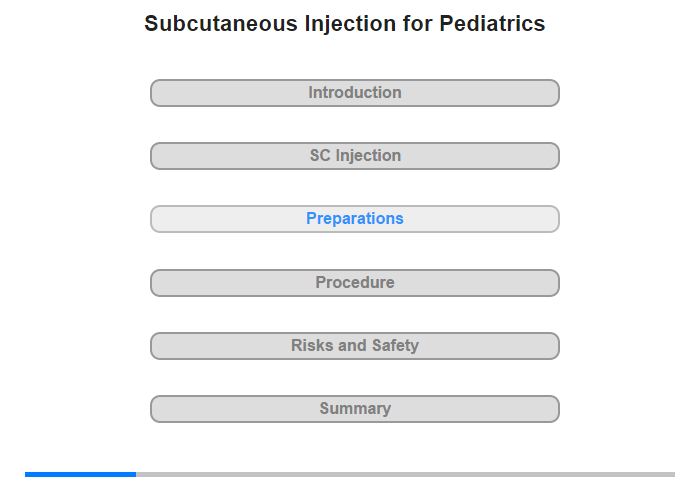Open the highlighted Preparations section
The image size is (700, 480).
[354, 219]
